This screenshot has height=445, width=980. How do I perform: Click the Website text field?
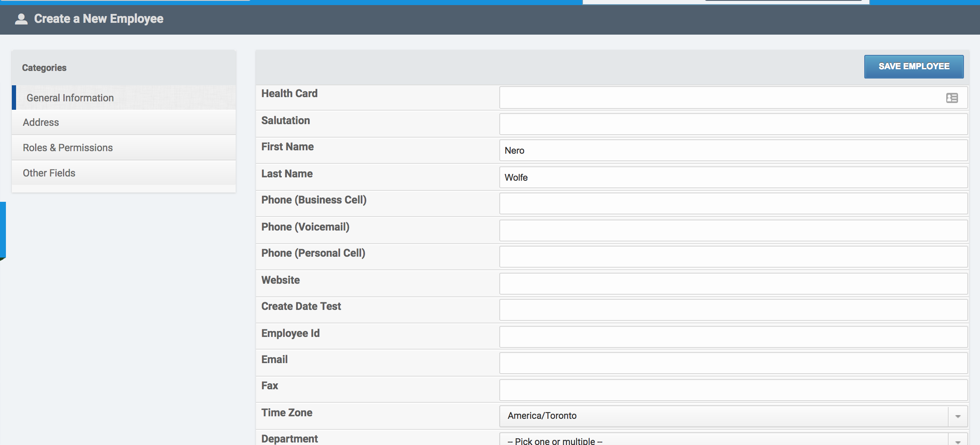coord(733,284)
